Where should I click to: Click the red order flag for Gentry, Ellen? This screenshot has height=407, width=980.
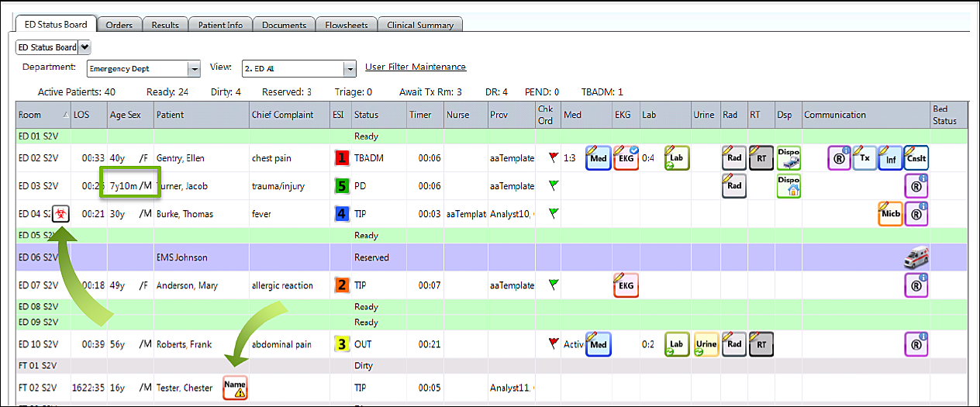(x=553, y=157)
